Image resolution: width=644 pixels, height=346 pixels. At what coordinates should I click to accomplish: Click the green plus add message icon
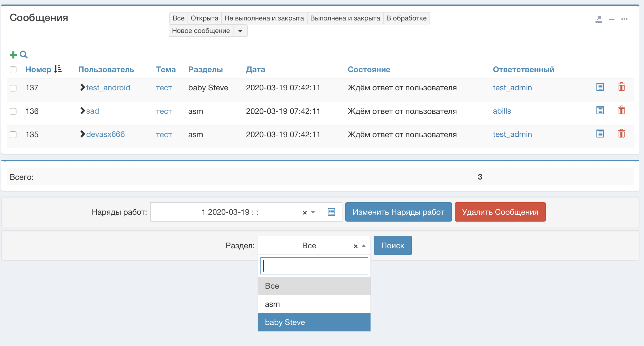pos(13,55)
